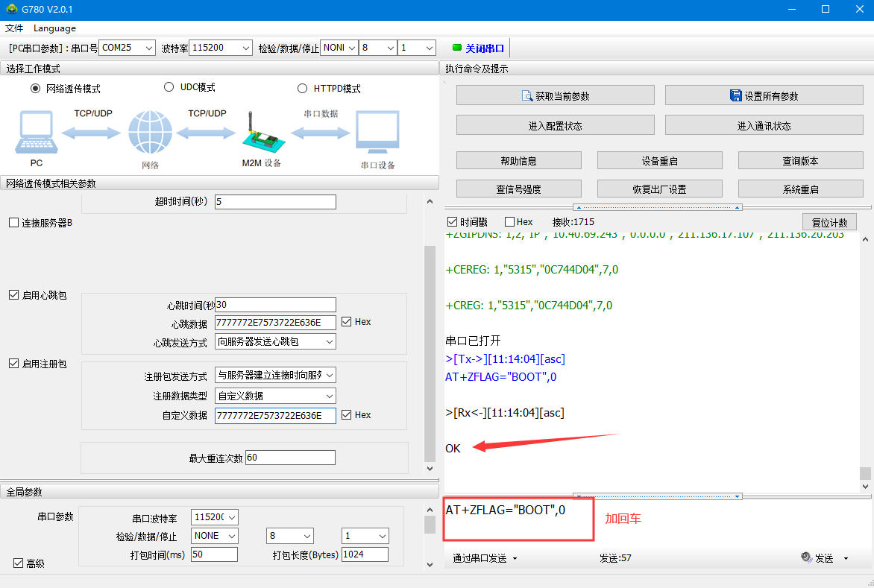Click the 获取当前参数 button with magnifier icon
The height and width of the screenshot is (588, 874).
point(555,95)
